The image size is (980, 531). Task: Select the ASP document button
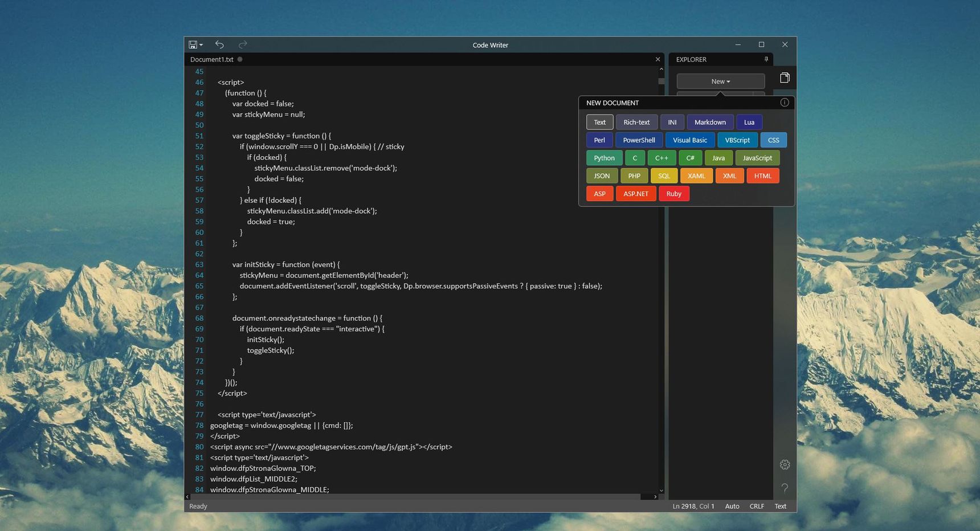tap(599, 194)
